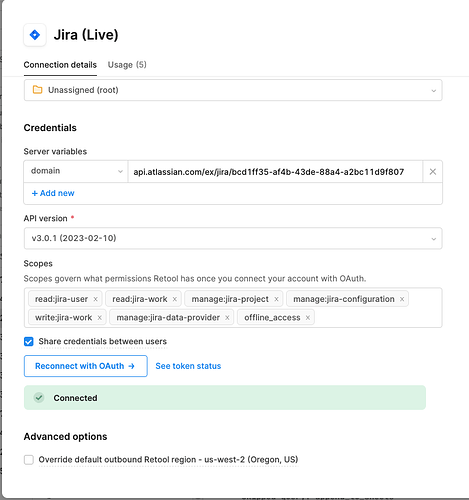Uncheck Share credentials between users

(29, 341)
